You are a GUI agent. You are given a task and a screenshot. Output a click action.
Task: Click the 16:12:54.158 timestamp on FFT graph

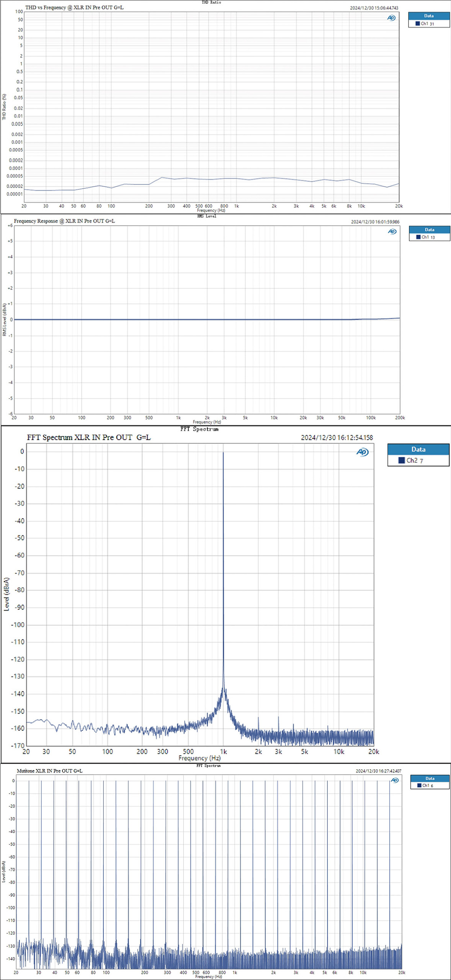[x=337, y=438]
